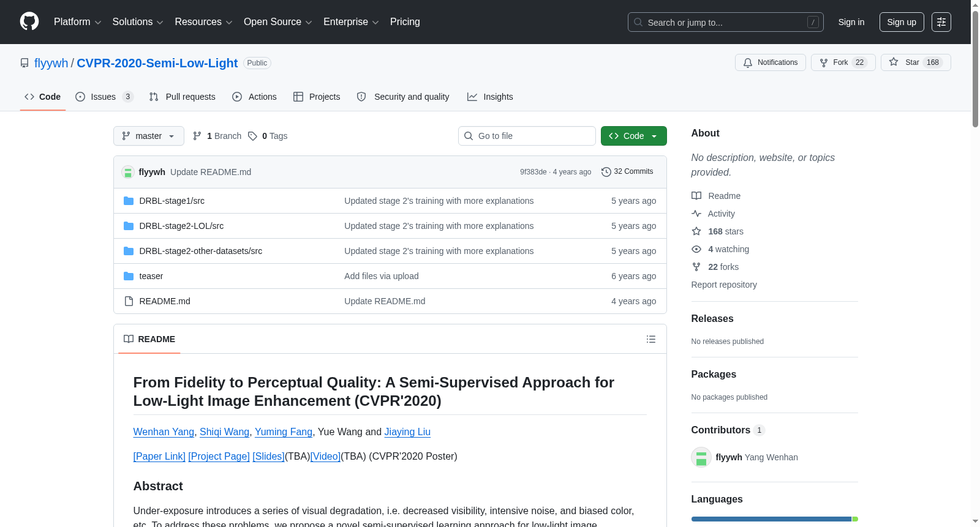
Task: Open the command palette icon button
Action: 941,22
